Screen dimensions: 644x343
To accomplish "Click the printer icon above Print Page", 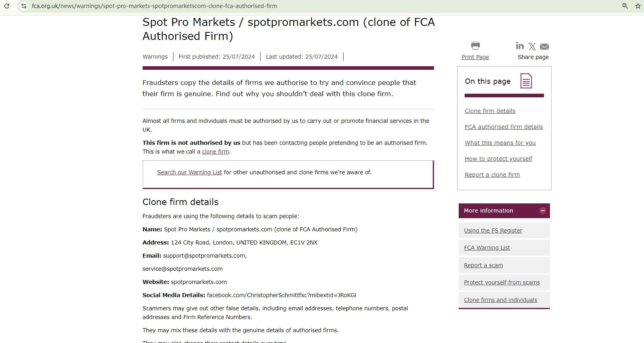I will tap(475, 45).
